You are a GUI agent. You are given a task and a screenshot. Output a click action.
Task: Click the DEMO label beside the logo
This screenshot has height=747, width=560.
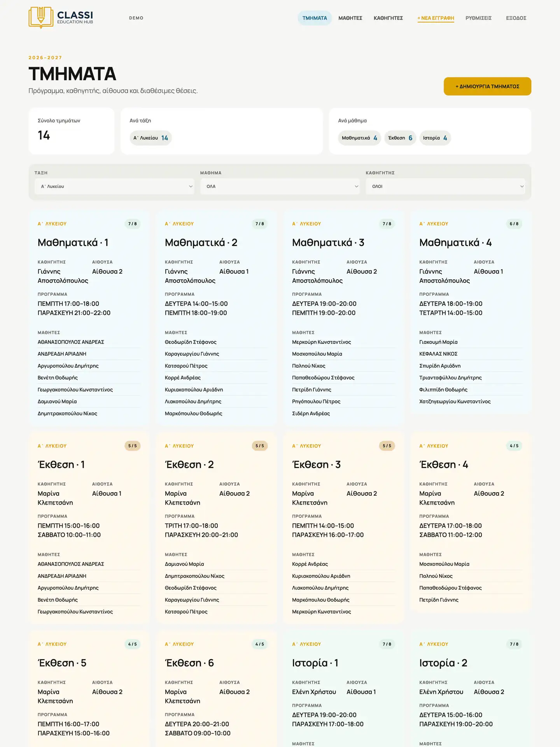coord(136,18)
